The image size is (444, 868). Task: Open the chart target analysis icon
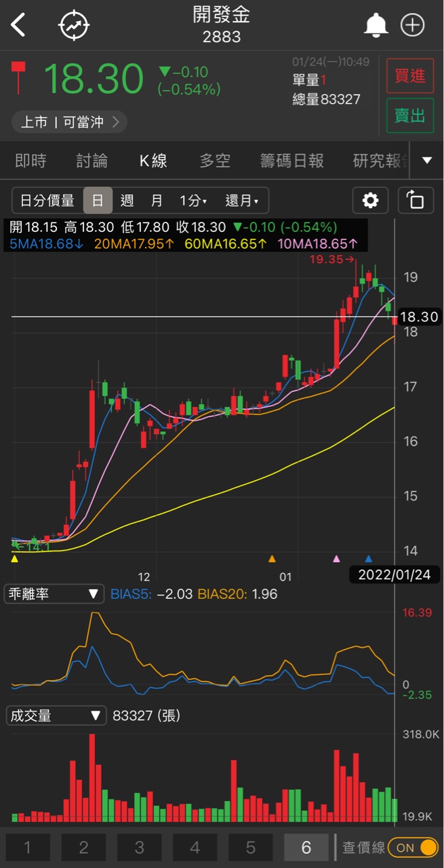(x=74, y=26)
